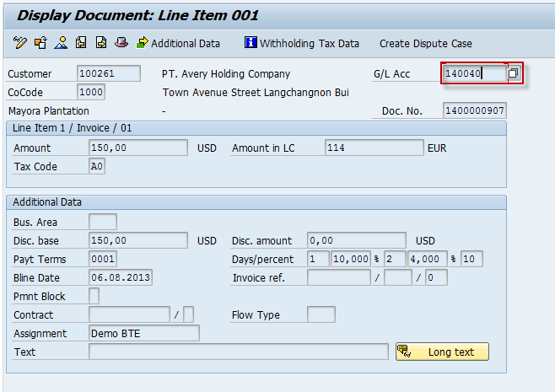555x392 pixels.
Task: Click the Disc. amount field 0,00
Action: coord(357,240)
